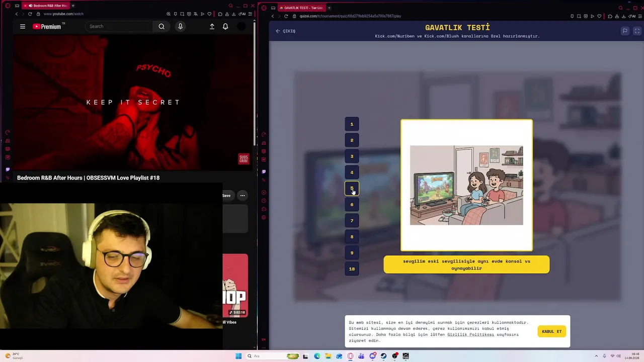
Task: Open the SUBSCRIBE watermark on the video
Action: click(244, 159)
